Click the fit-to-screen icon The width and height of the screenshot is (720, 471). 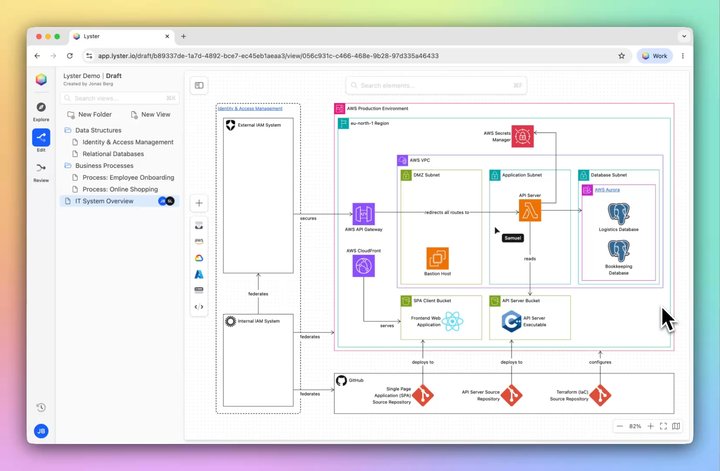click(x=663, y=426)
